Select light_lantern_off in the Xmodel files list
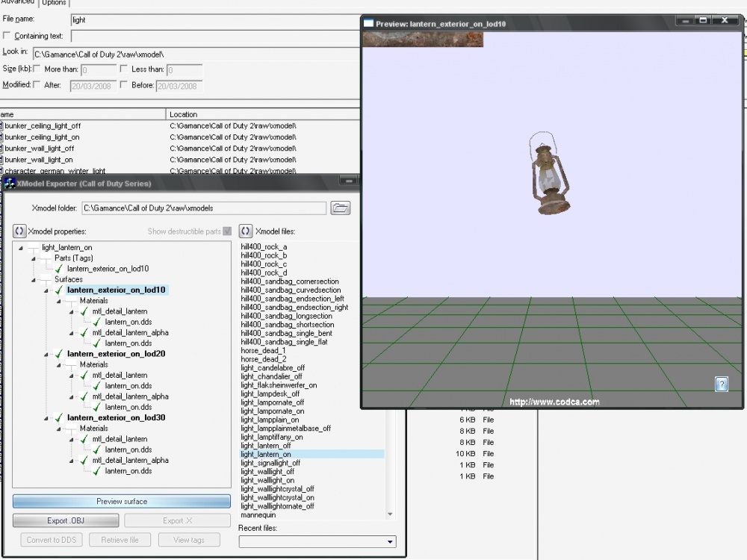This screenshot has width=747, height=560. [x=265, y=444]
